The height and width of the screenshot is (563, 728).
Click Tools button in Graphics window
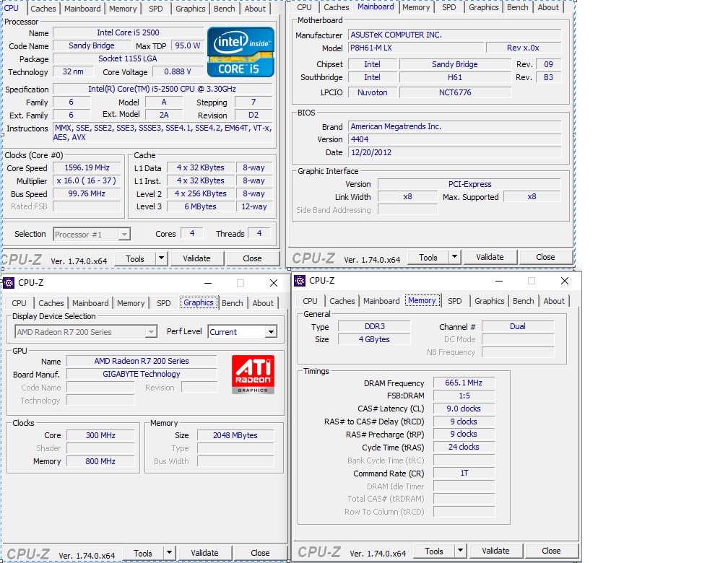(143, 553)
